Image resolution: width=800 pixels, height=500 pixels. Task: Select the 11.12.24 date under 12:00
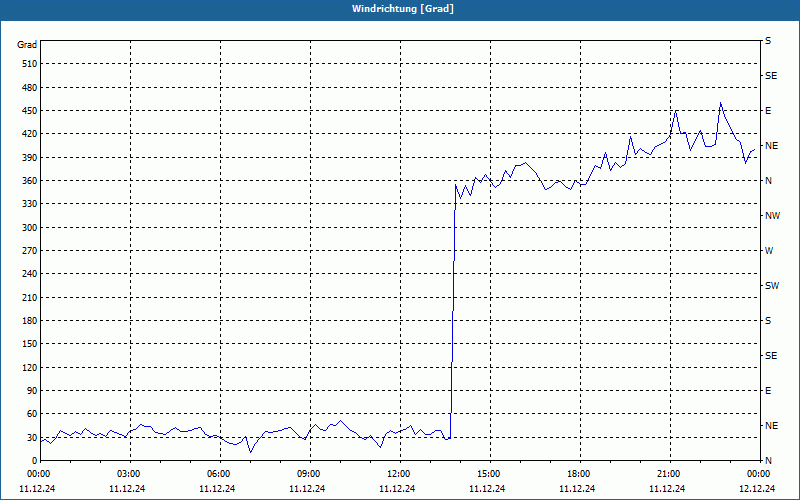pyautogui.click(x=397, y=488)
